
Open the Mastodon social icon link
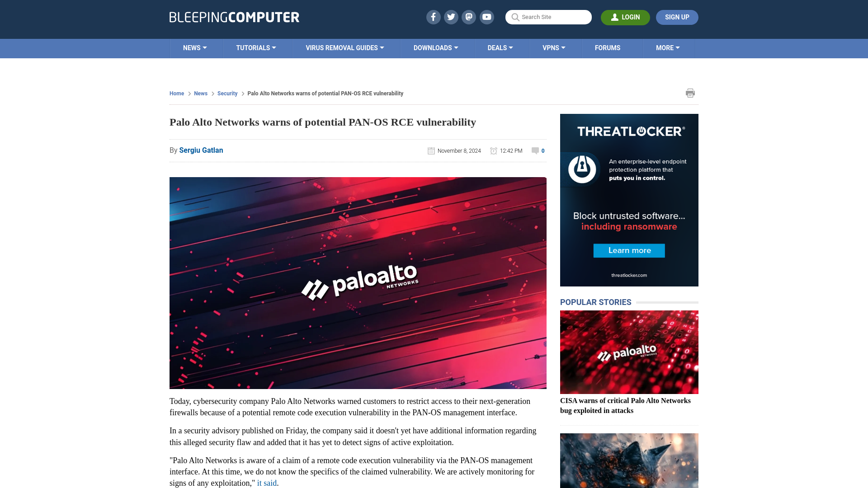click(x=469, y=17)
